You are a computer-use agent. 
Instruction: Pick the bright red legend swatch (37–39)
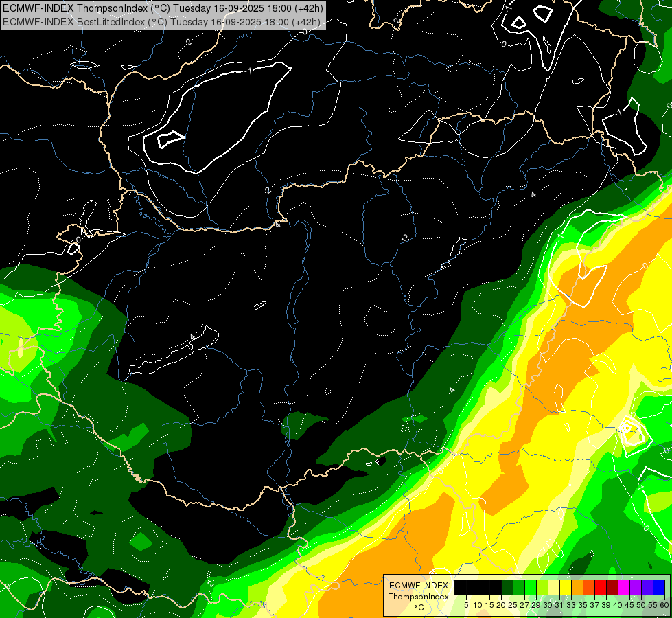[601, 587]
